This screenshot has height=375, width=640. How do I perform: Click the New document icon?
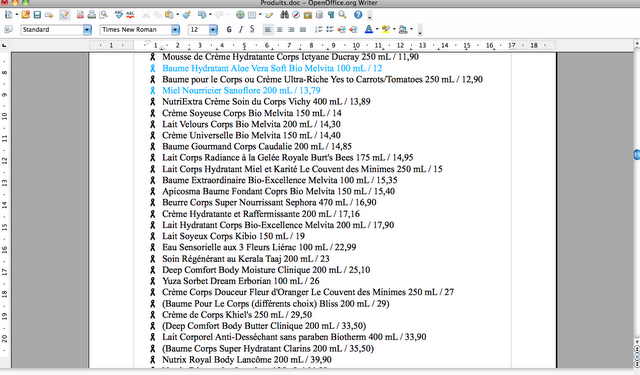pos(9,15)
